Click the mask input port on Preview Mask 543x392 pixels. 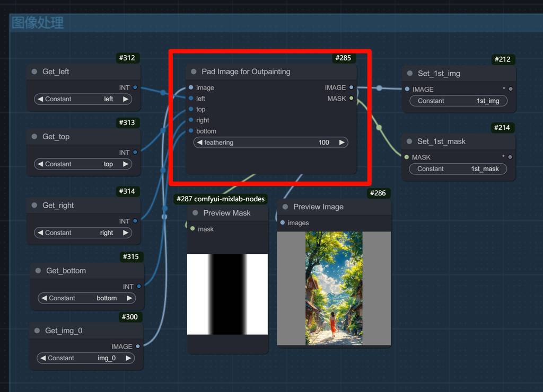[192, 229]
